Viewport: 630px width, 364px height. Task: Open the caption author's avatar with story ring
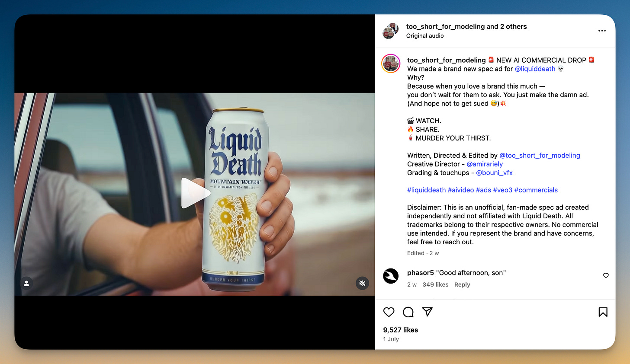[x=390, y=64]
